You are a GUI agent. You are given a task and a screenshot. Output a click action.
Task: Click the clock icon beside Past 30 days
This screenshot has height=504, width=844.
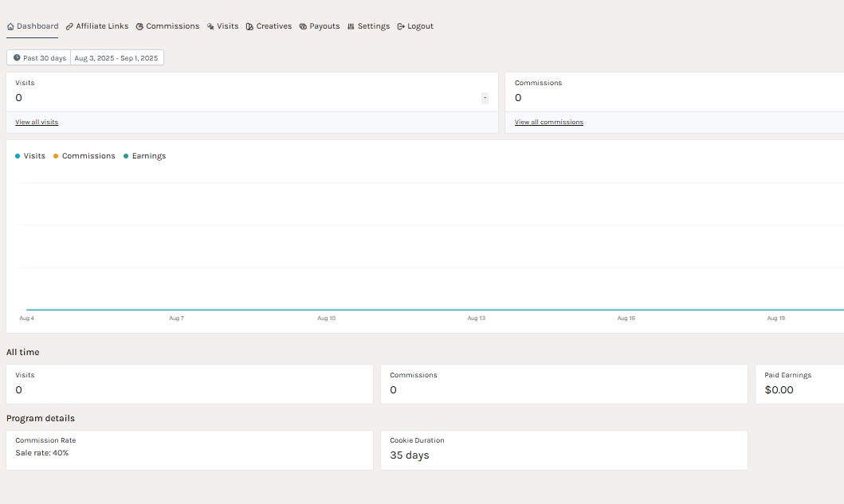pos(17,58)
